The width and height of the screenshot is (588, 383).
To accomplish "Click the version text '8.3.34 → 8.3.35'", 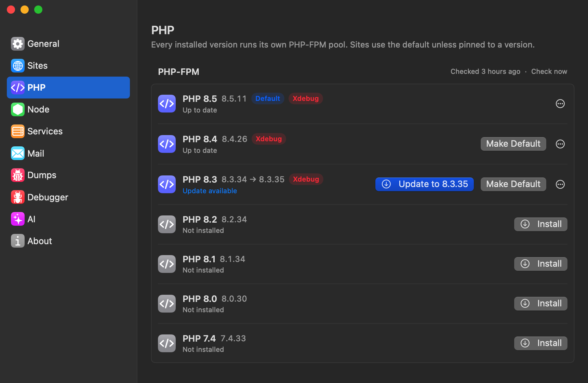I will tap(253, 180).
